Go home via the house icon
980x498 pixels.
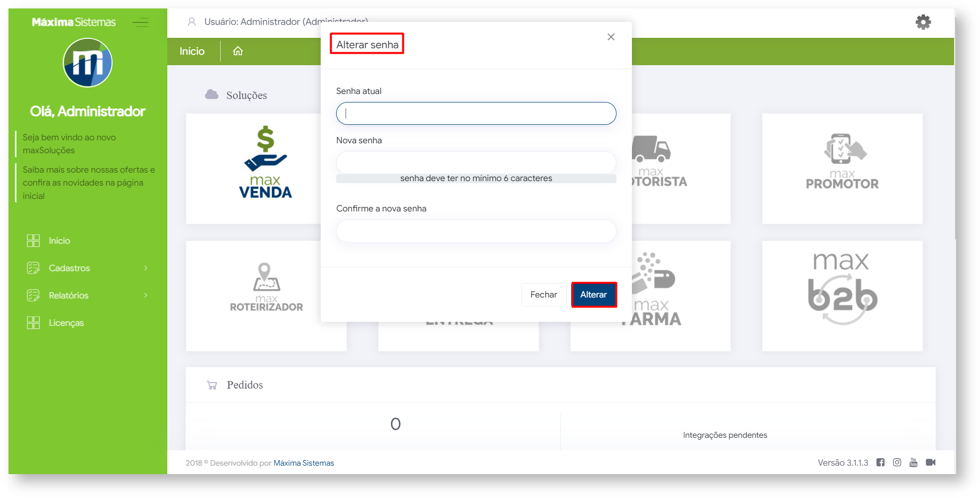[238, 51]
